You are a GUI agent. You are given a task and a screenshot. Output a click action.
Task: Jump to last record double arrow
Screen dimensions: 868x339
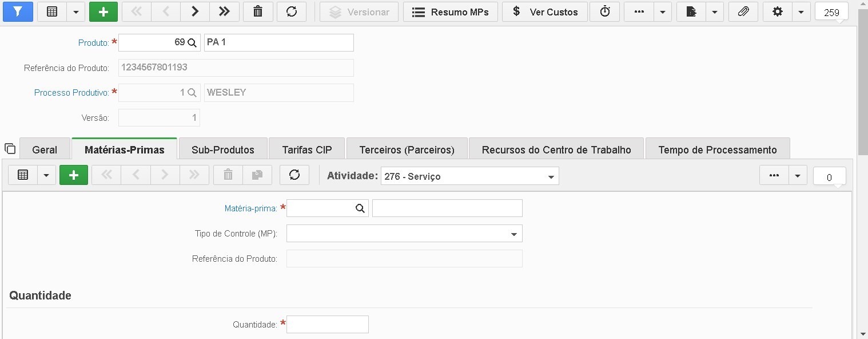pos(224,11)
